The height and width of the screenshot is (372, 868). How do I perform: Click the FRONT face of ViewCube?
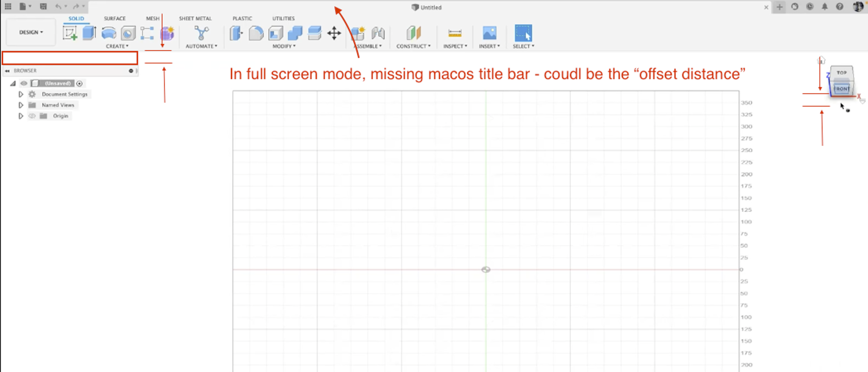(x=841, y=89)
